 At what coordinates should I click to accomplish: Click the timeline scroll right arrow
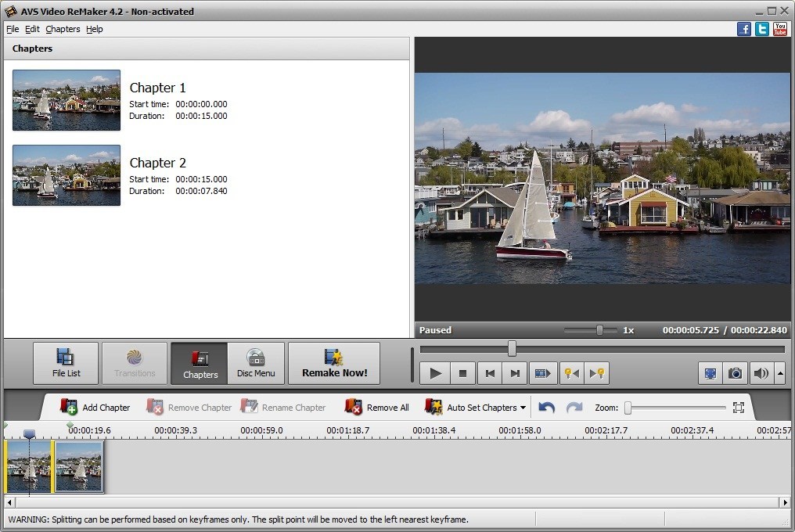point(785,502)
